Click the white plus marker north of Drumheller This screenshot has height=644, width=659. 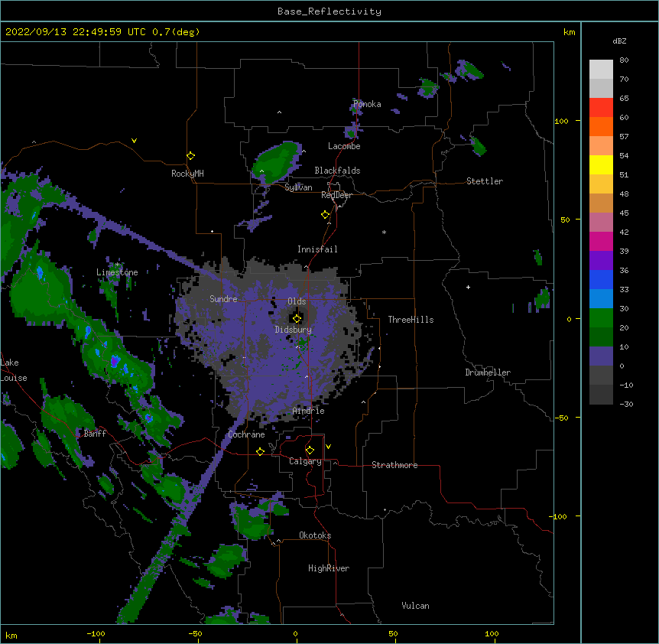pos(468,287)
